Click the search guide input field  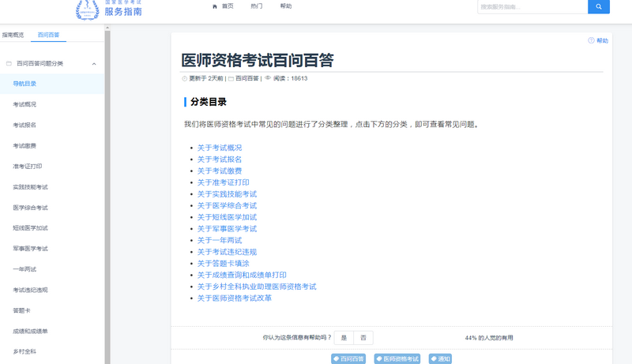[x=532, y=6]
